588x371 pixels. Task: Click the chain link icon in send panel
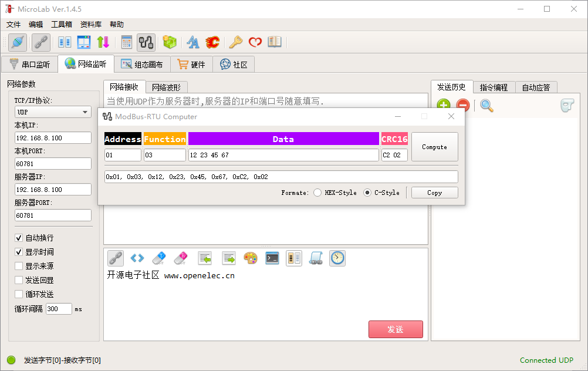pos(116,258)
